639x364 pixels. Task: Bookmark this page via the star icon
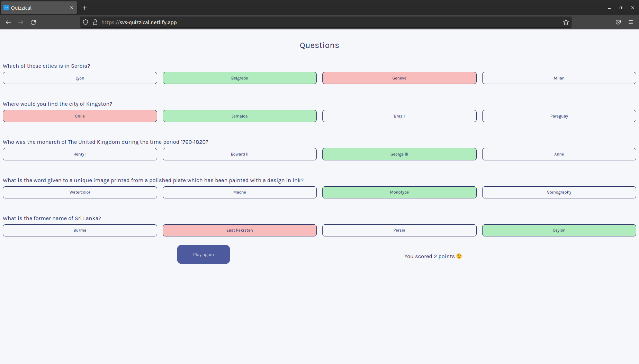click(x=566, y=22)
